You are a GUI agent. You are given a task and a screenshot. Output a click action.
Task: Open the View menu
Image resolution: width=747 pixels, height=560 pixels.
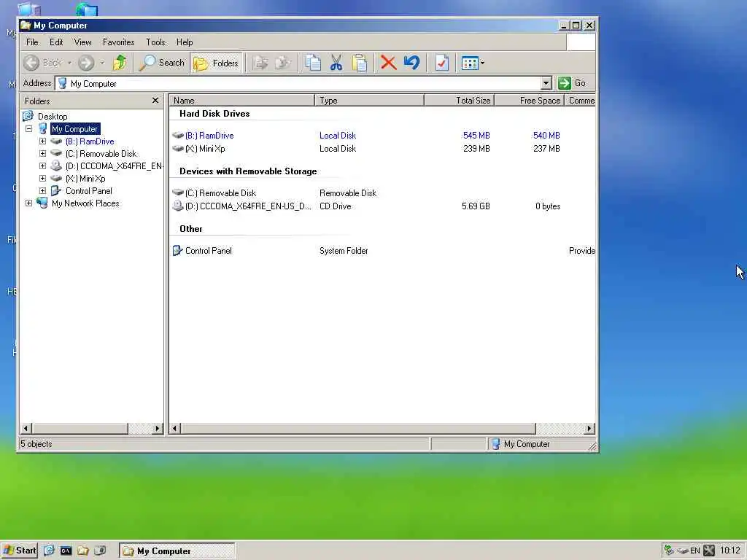click(83, 42)
